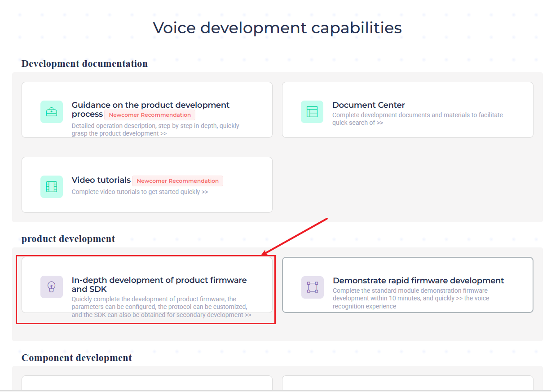Click the Document Center layout icon
The width and height of the screenshot is (551, 392).
point(312,112)
